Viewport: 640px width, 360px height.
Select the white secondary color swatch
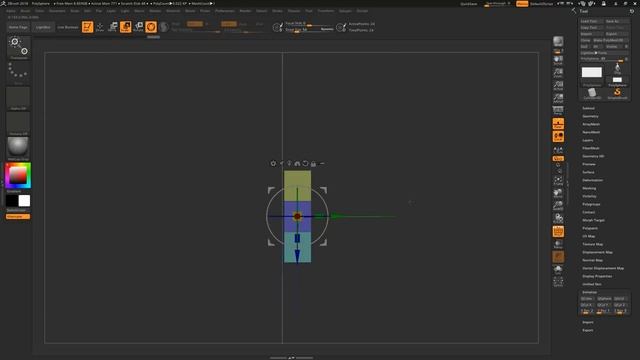[24, 200]
